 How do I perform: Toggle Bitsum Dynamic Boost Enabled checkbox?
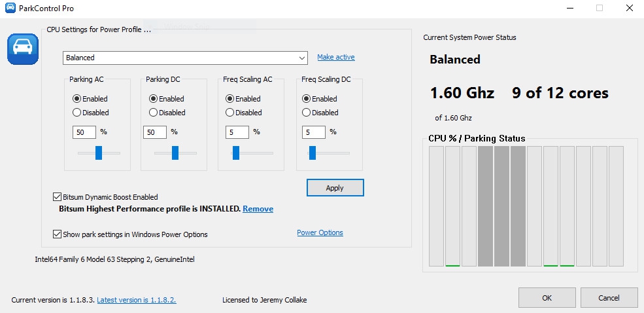[x=57, y=197]
